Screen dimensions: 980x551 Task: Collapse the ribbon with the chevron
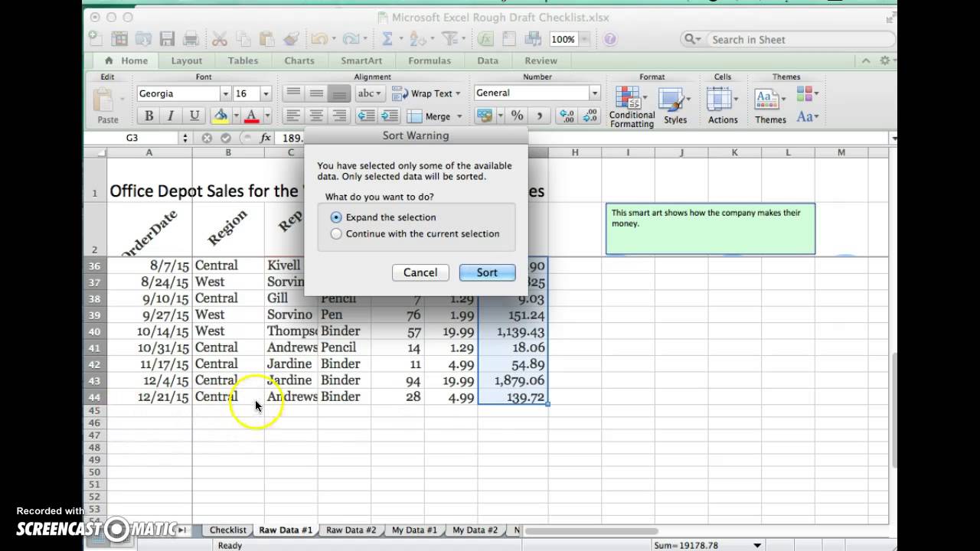coord(866,60)
